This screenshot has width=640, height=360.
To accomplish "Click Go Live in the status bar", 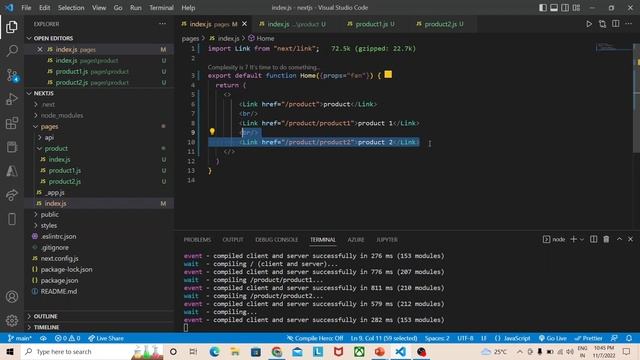I will [553, 338].
